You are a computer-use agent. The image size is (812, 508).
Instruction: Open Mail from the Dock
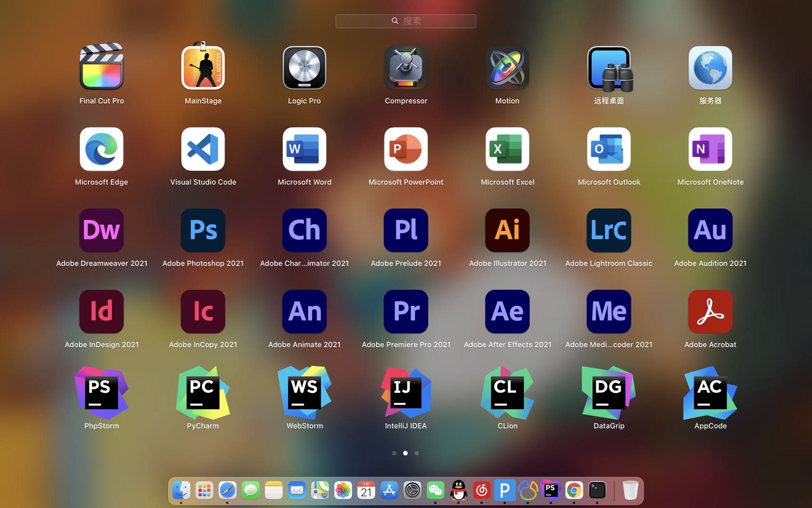click(297, 490)
